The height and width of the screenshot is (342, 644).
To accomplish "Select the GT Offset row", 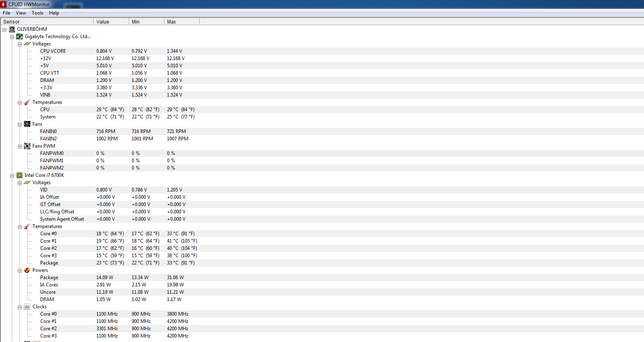I will 341,204.
